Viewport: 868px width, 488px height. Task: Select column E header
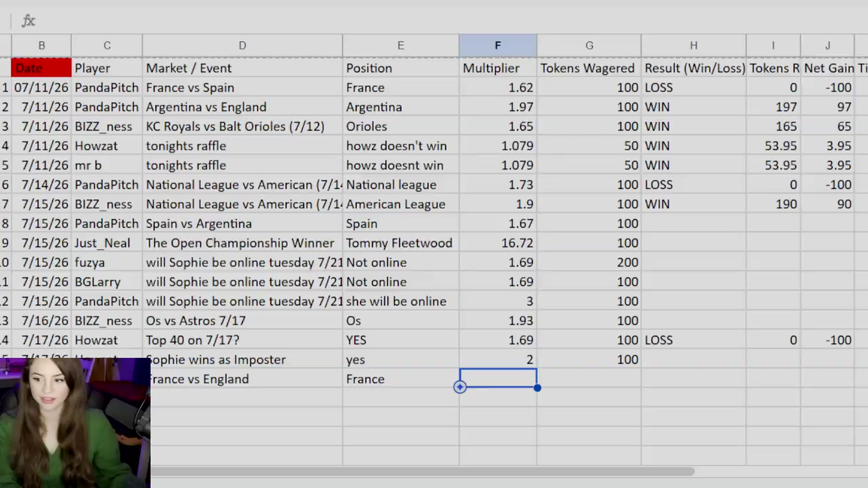(x=401, y=46)
